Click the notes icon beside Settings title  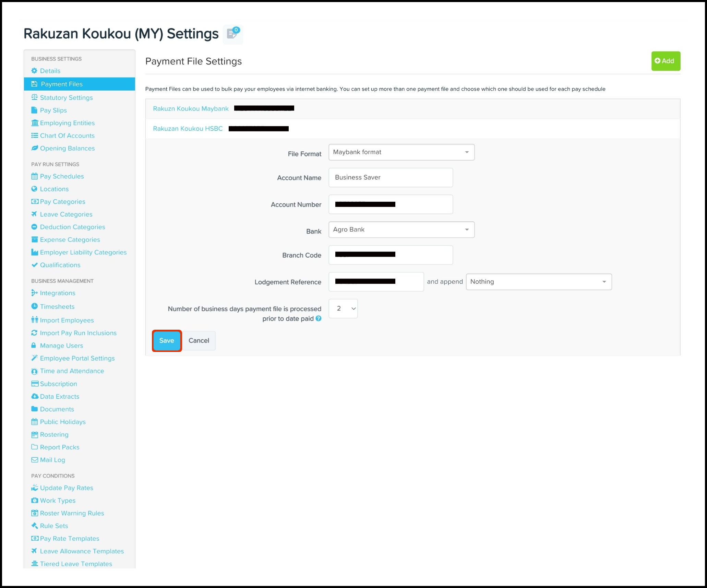233,34
